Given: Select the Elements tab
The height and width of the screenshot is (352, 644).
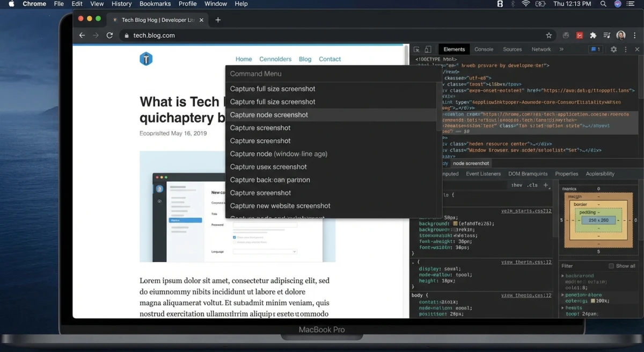Looking at the screenshot, I should click(454, 49).
